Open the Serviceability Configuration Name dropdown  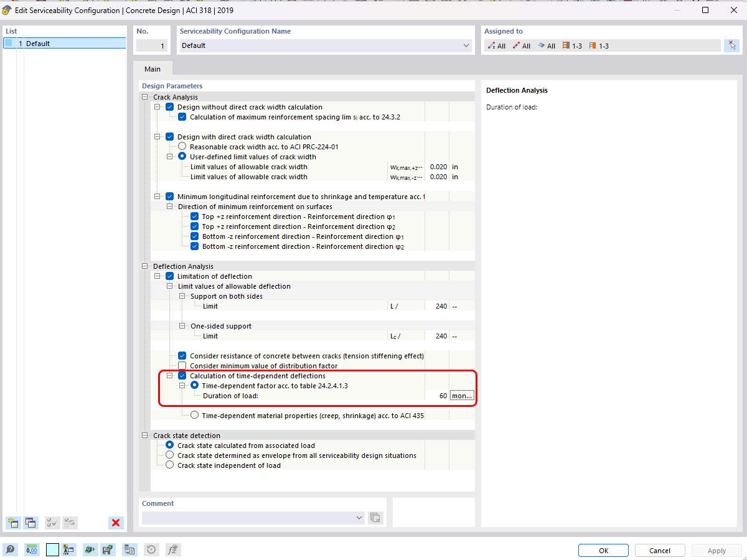(x=466, y=45)
